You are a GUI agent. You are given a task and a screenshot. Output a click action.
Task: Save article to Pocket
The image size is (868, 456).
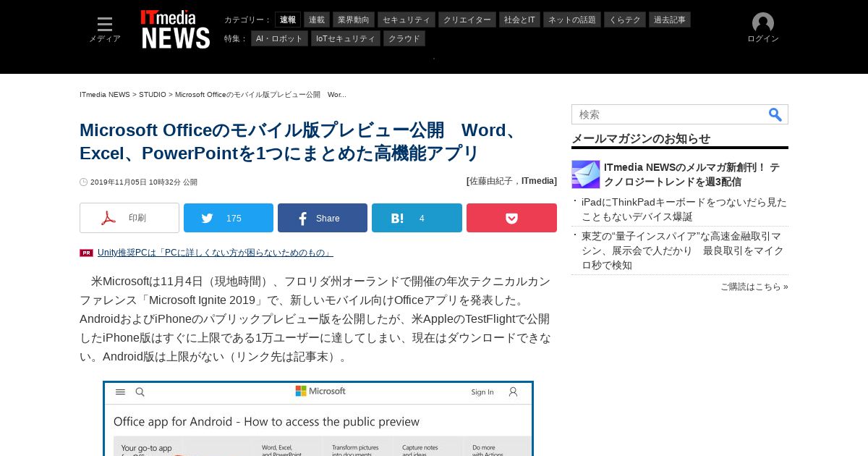[x=511, y=218]
